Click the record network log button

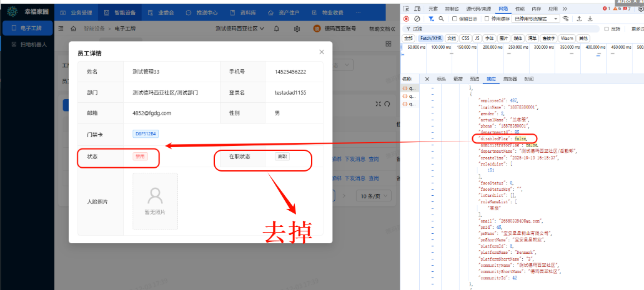(406, 19)
